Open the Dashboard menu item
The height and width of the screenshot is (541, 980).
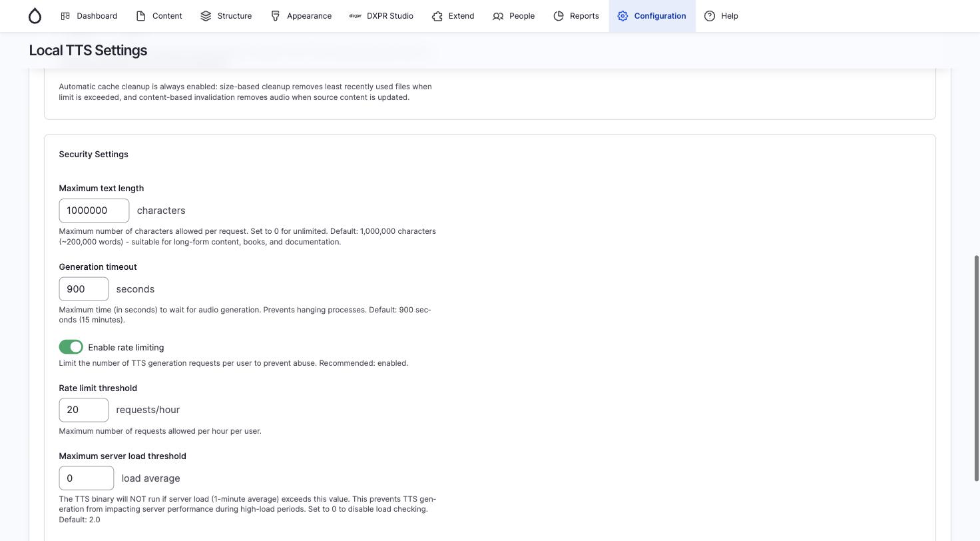[89, 16]
